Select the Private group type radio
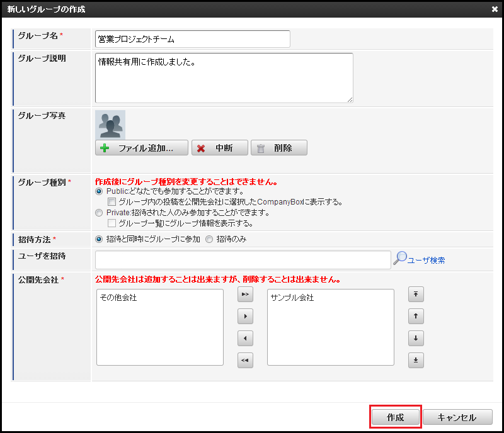Screen dimensions: 504x433 coord(99,213)
